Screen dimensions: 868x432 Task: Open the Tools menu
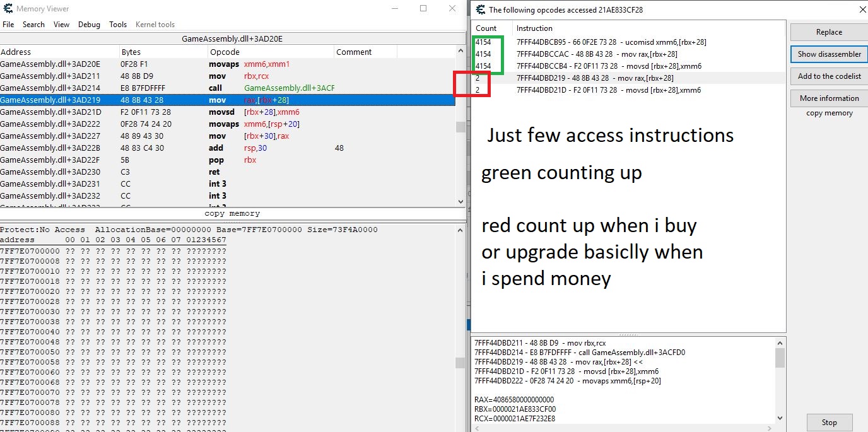point(118,25)
